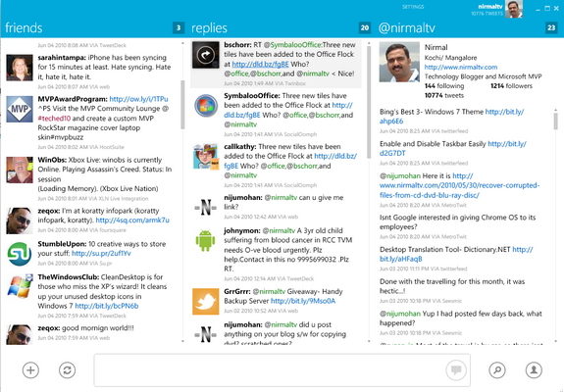Image resolution: width=564 pixels, height=392 pixels.
Task: Click @nijumohan mention in 'Here it is' tweet
Action: (400, 175)
